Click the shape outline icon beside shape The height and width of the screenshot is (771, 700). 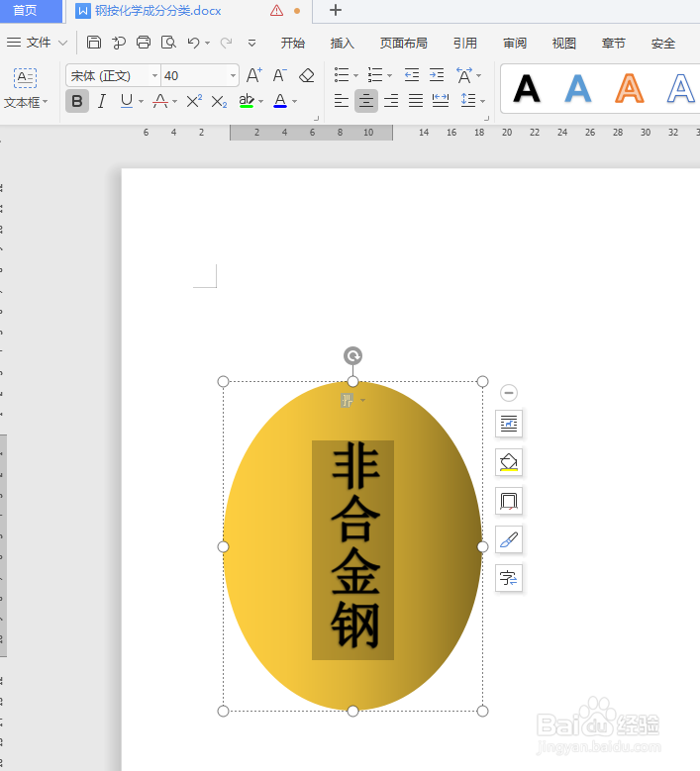509,501
